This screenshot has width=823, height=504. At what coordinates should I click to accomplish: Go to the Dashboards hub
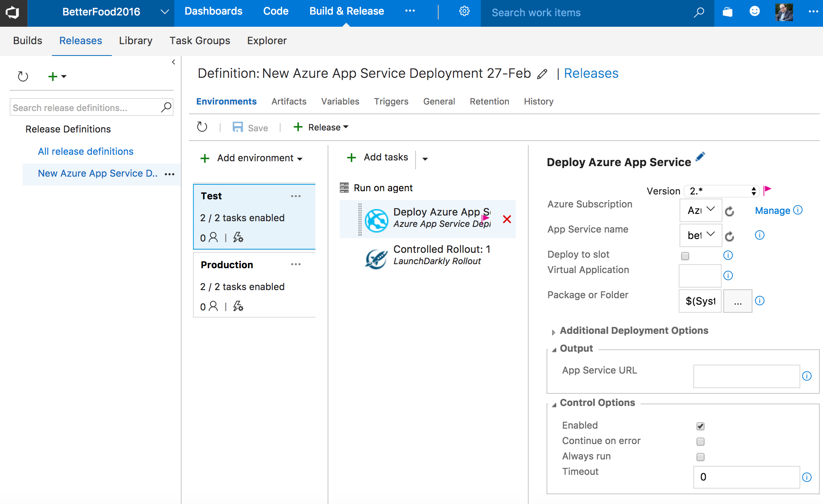[x=213, y=11]
